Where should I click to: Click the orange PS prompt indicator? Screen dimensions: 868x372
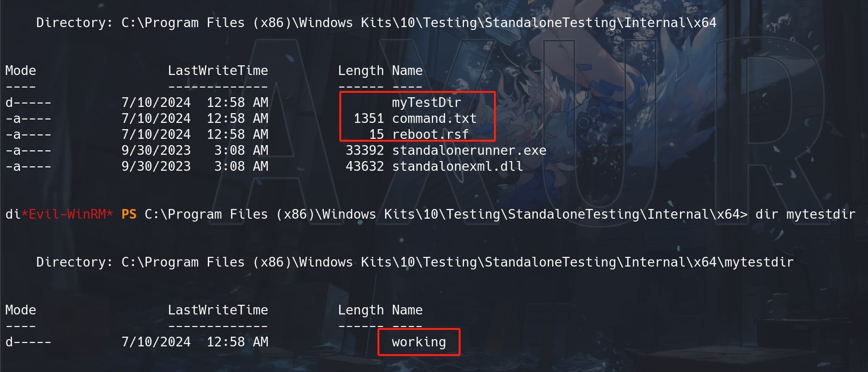tap(129, 214)
